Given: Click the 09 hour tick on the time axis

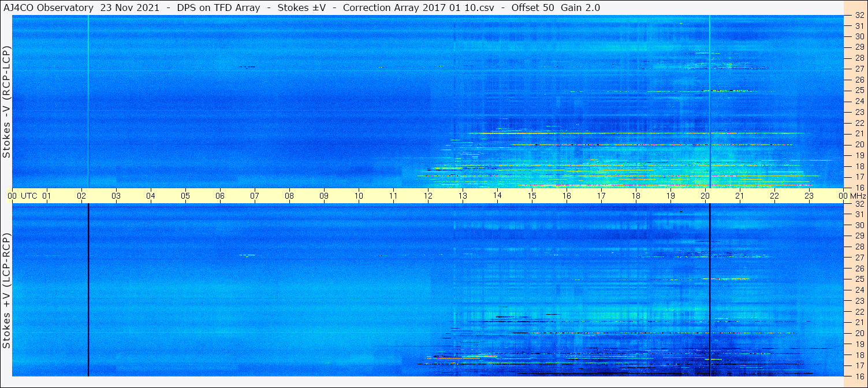Looking at the screenshot, I should tap(324, 196).
